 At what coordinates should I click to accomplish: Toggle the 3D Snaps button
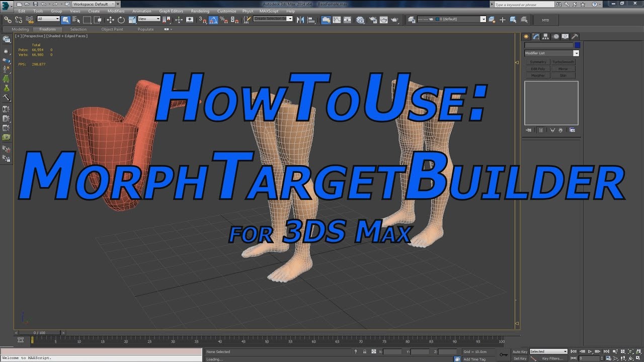pos(203,20)
